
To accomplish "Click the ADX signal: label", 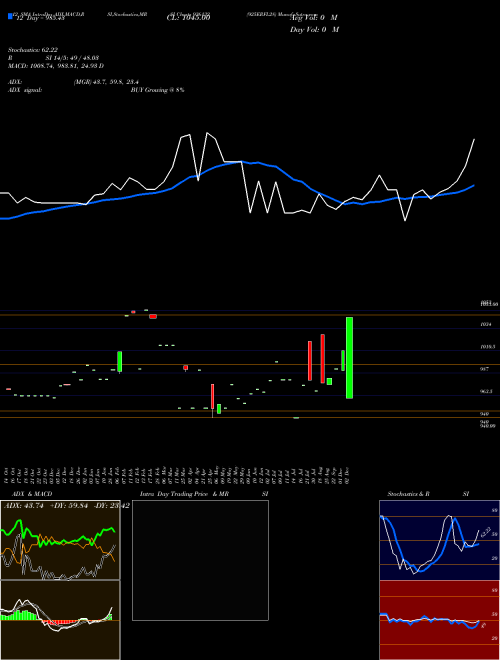I will click(x=25, y=90).
